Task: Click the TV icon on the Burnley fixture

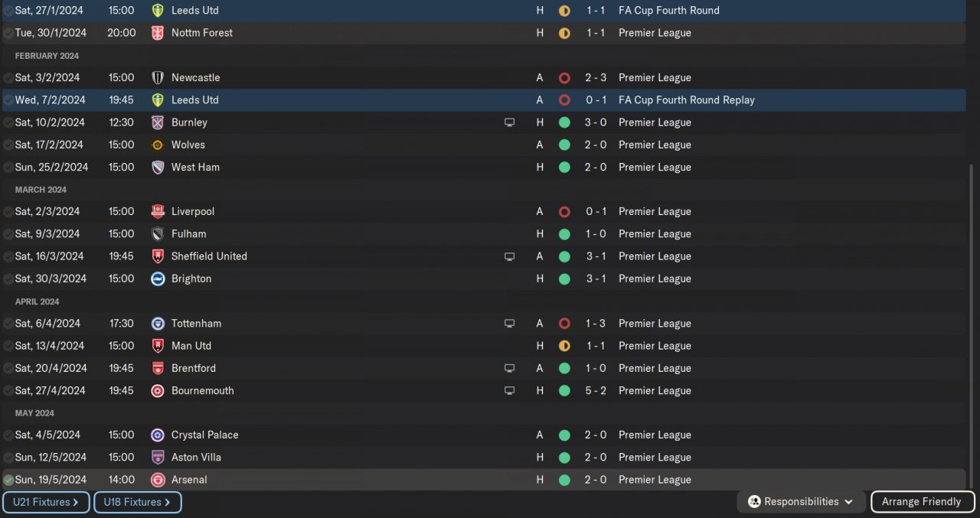Action: pos(509,122)
